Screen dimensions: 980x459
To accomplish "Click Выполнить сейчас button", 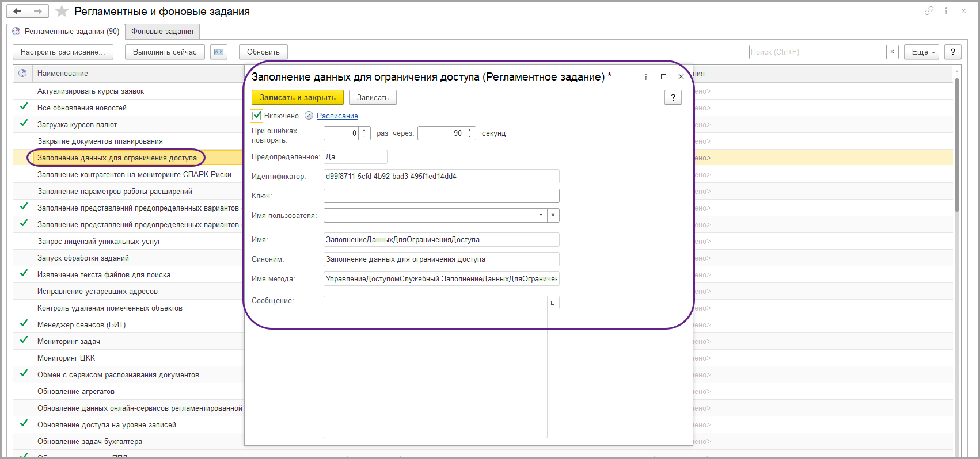I will (165, 52).
